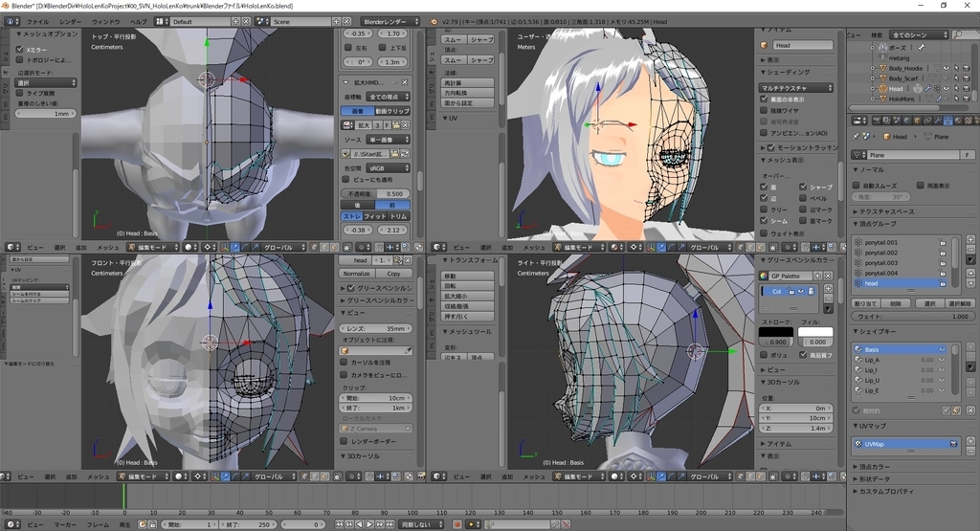Open the World properties tab
Viewport: 980px width, 531px height.
tap(906, 120)
